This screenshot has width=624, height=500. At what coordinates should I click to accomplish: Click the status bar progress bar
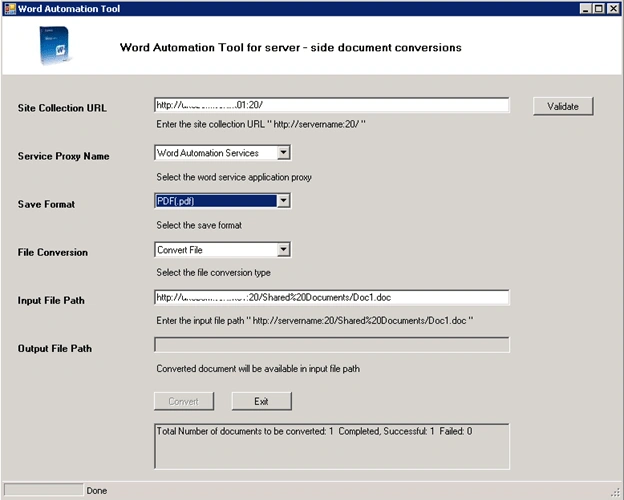43,490
